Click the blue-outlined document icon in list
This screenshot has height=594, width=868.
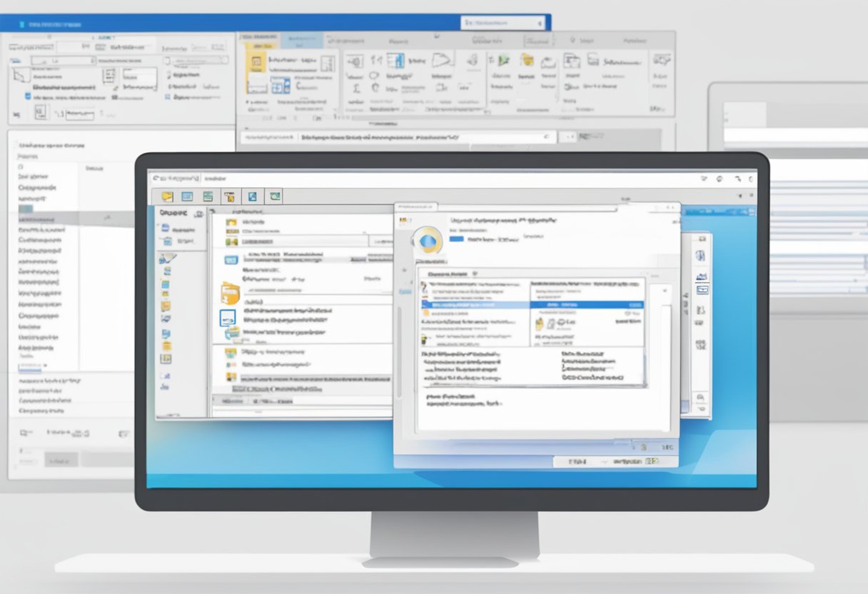tap(228, 318)
